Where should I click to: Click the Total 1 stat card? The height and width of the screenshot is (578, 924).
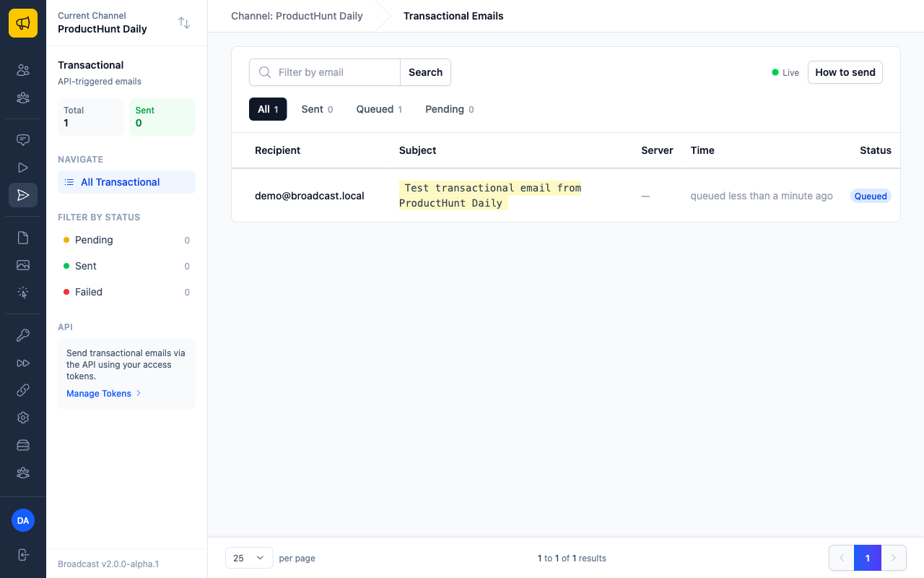click(x=90, y=117)
